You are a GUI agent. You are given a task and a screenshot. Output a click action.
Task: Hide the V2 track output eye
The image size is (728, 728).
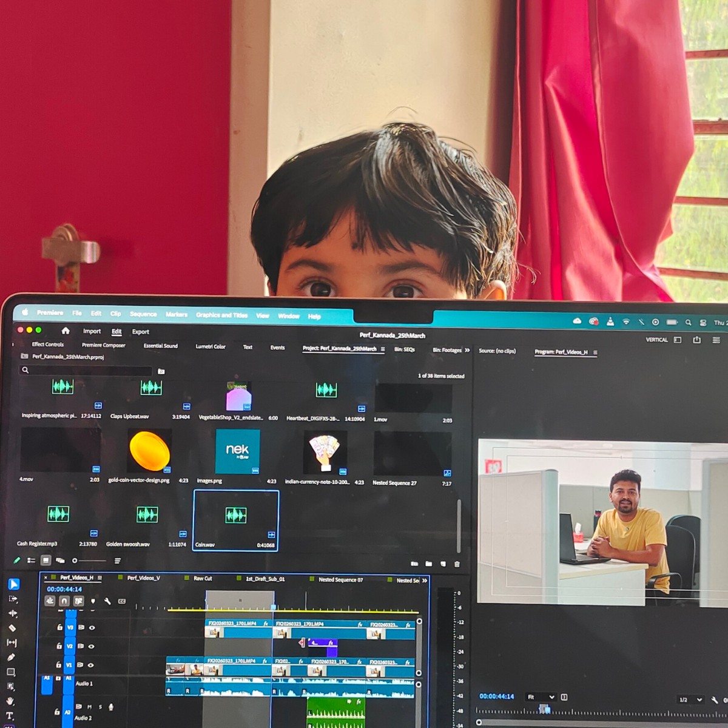[x=92, y=647]
